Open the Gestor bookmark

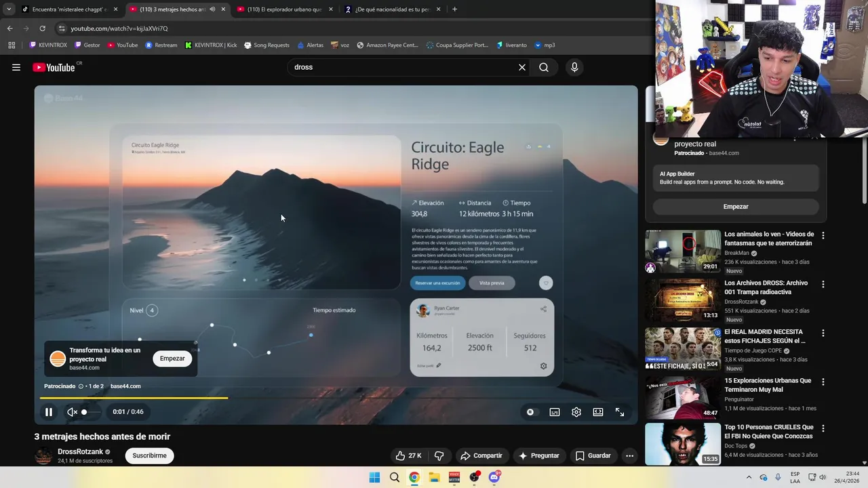[87, 45]
